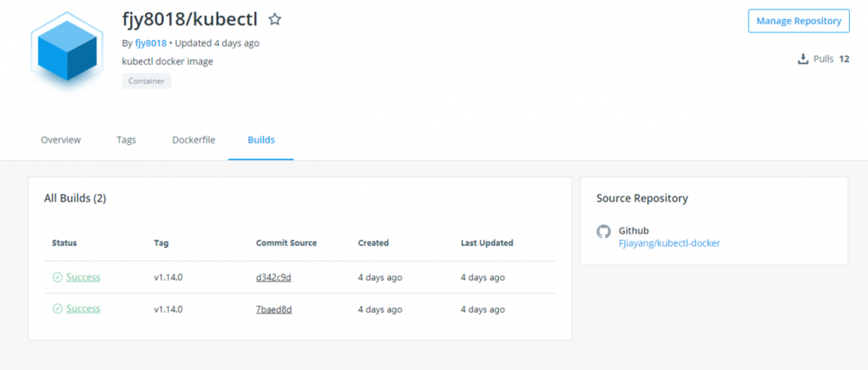Click v1.14.0 tag in 7baed8d row
Screen dimensions: 868x370
click(x=168, y=309)
